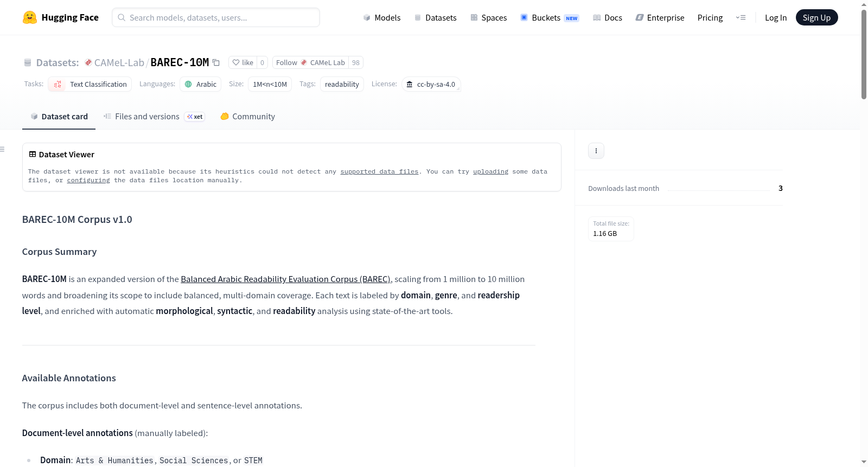This screenshot has width=868, height=467.
Task: Click the Dataset Viewer table icon
Action: pos(33,154)
